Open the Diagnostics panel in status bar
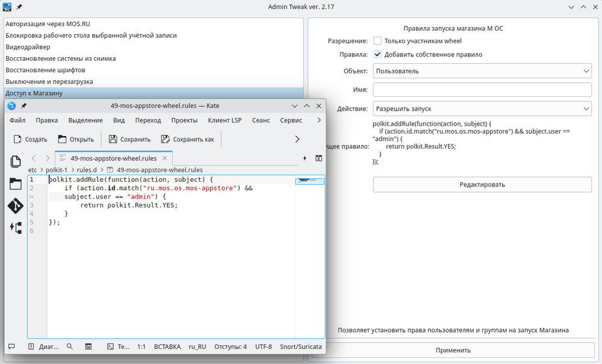Screen dimensions: 602x364 [43, 347]
